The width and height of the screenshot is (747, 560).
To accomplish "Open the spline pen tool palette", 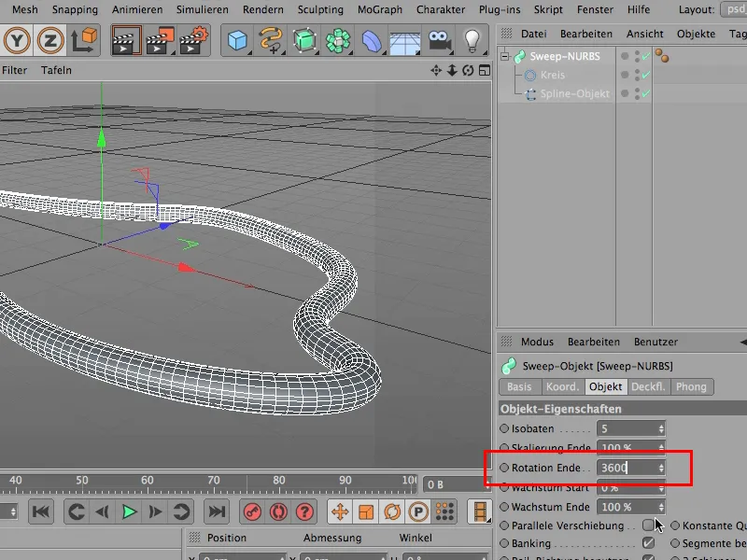I will [271, 40].
